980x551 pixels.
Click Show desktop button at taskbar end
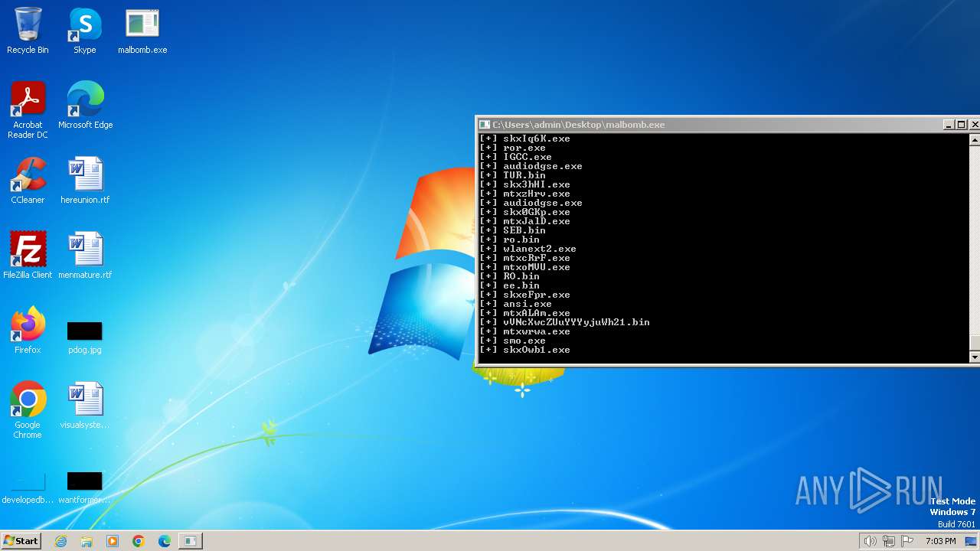pos(971,541)
